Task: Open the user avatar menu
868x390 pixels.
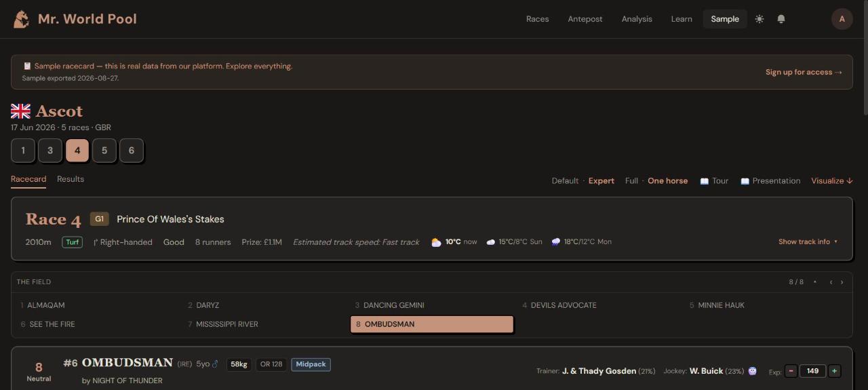Action: point(842,19)
